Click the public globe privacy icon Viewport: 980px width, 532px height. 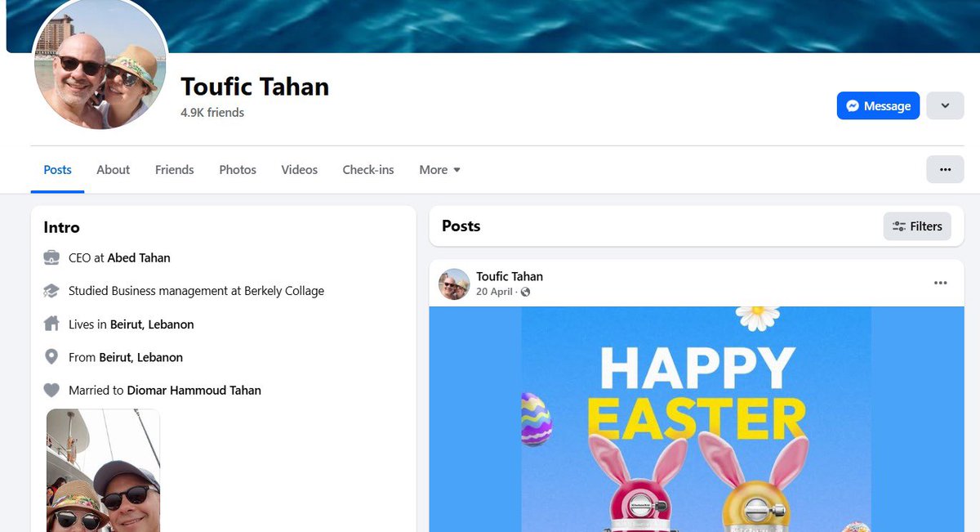pyautogui.click(x=525, y=292)
